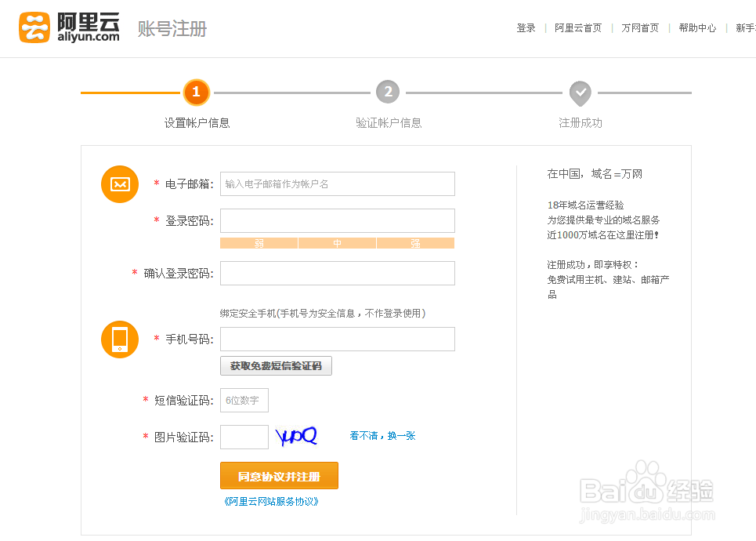This screenshot has width=756, height=541.
Task: Click the 确认登录密码 confirm password field
Action: (337, 274)
